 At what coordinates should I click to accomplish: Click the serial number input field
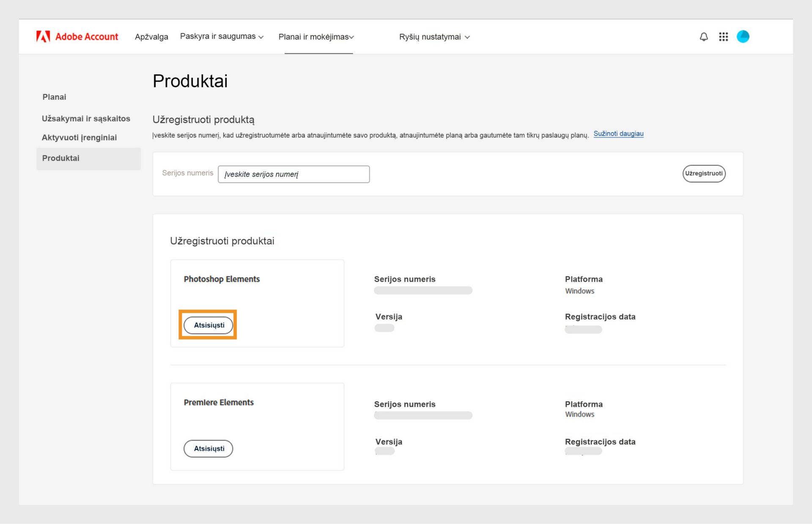[x=294, y=174]
